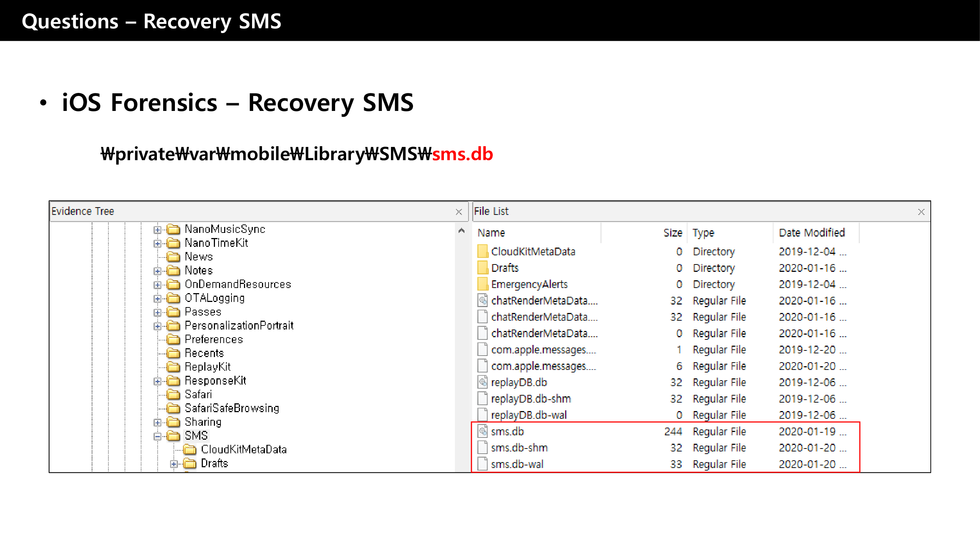Click the EmergencyAlerts folder icon
This screenshot has width=980, height=551.
coord(482,284)
